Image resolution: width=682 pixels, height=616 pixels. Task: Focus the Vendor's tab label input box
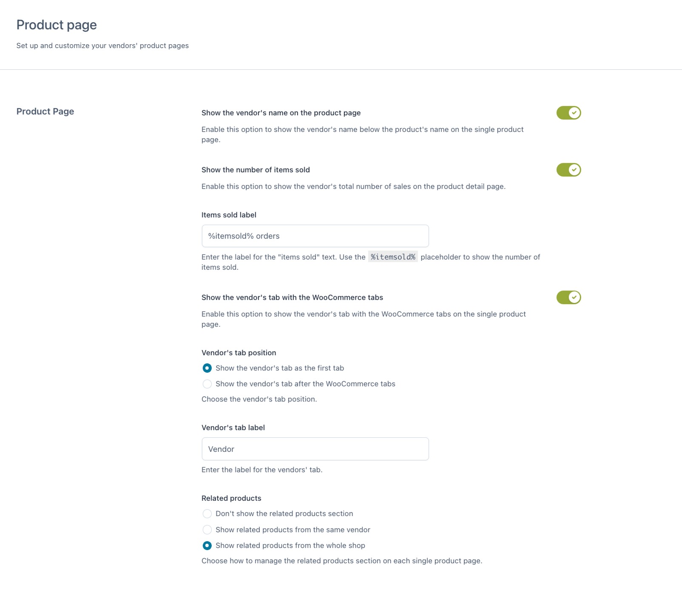pos(315,449)
